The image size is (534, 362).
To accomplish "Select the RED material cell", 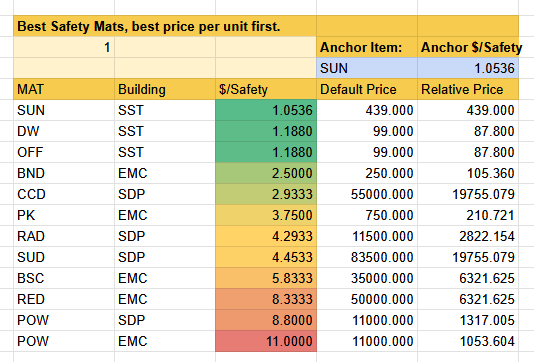I will 64,299.
